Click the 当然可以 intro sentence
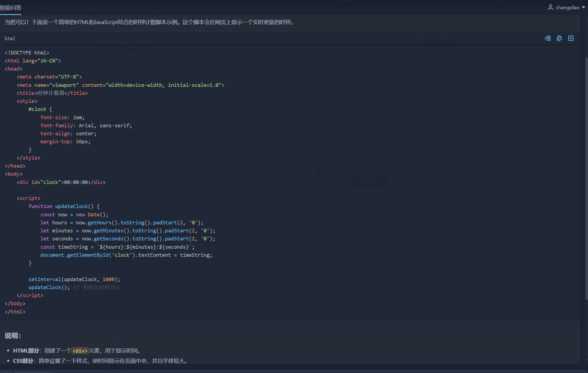The height and width of the screenshot is (373, 588). (x=149, y=22)
